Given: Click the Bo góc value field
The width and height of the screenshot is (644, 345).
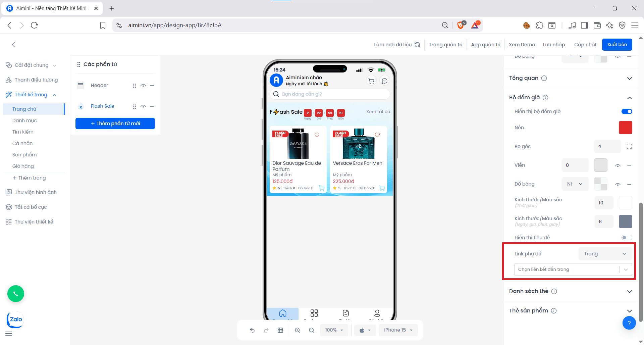Looking at the screenshot, I should (x=607, y=146).
